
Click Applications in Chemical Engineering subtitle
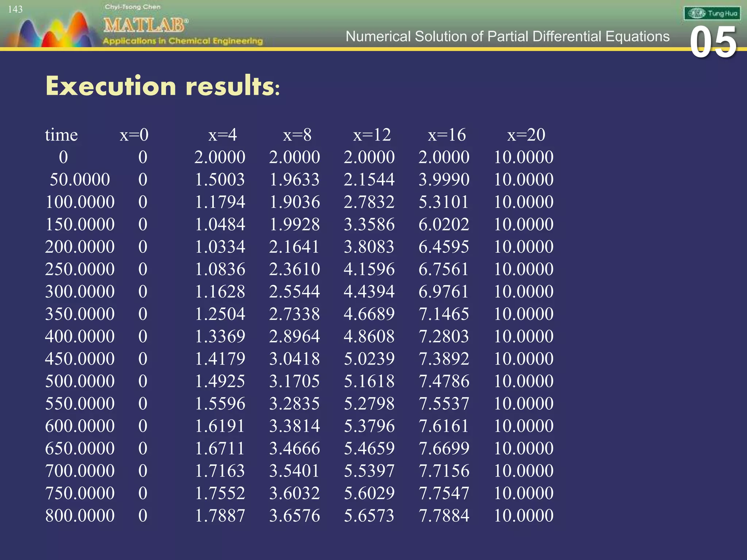point(183,41)
